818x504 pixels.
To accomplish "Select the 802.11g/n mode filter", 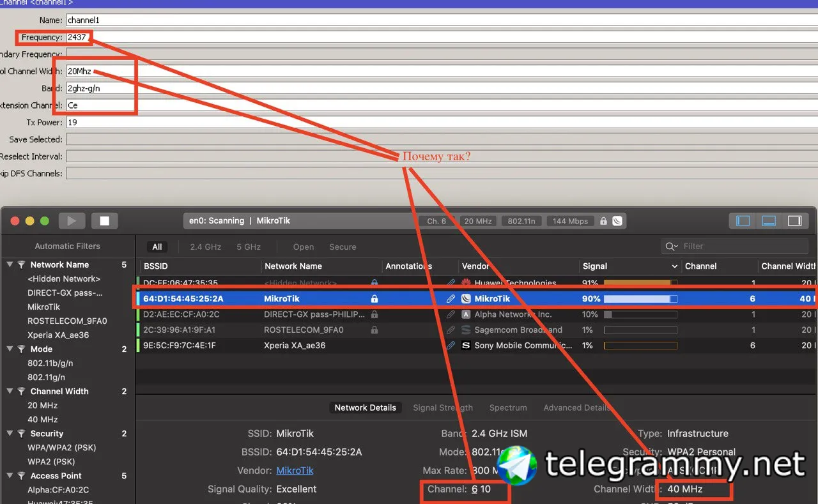I will tap(46, 377).
